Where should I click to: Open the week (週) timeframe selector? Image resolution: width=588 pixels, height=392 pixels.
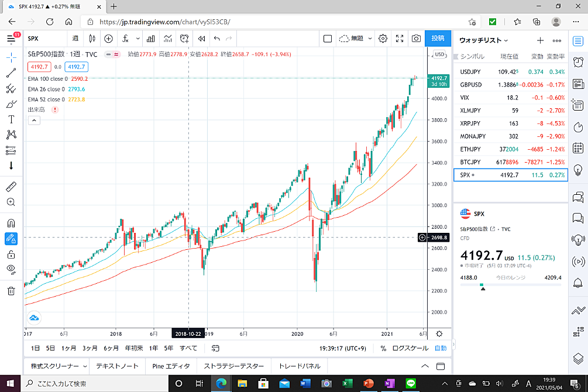point(75,38)
